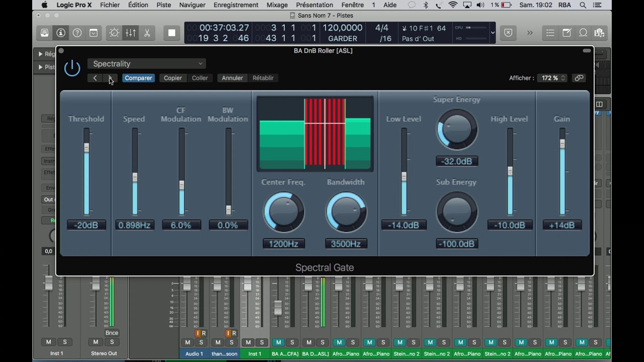Record-enable the Audio 1 channel
644x362 pixels.
(204, 333)
